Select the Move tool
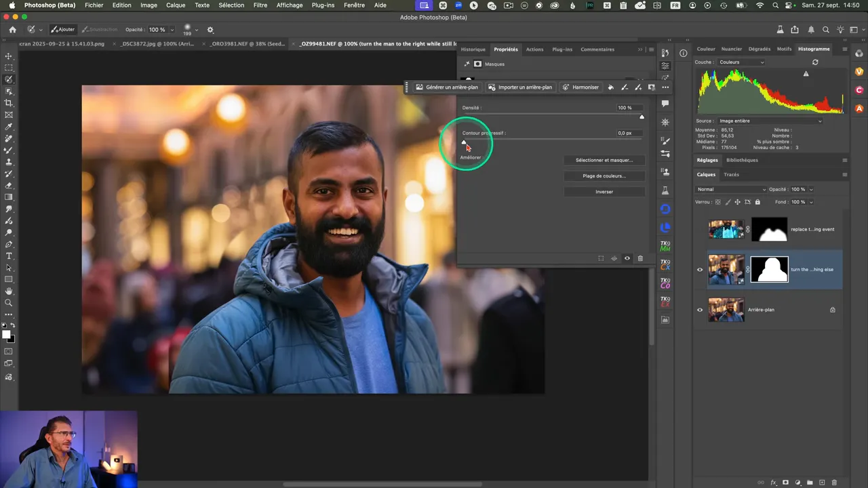 pos(9,56)
